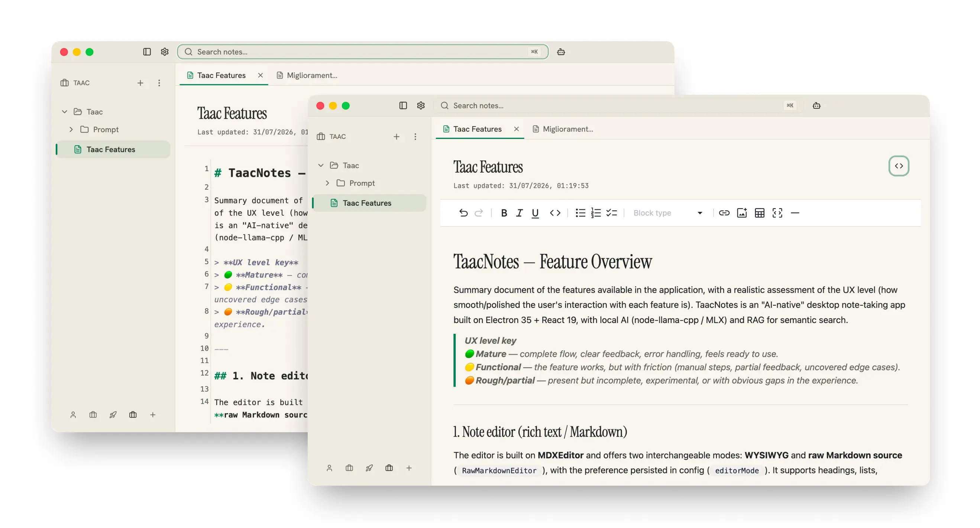Toggle sidebar panel in the back window
Screen dimensions: 980x528
coord(147,52)
